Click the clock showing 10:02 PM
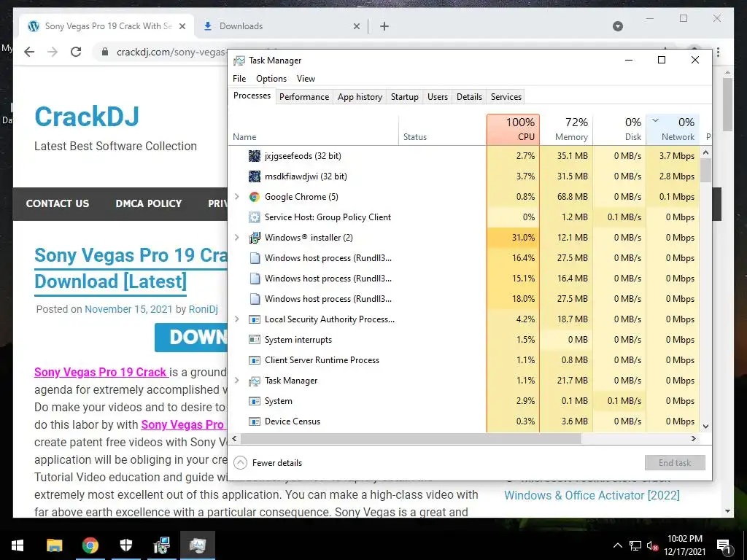 684,539
